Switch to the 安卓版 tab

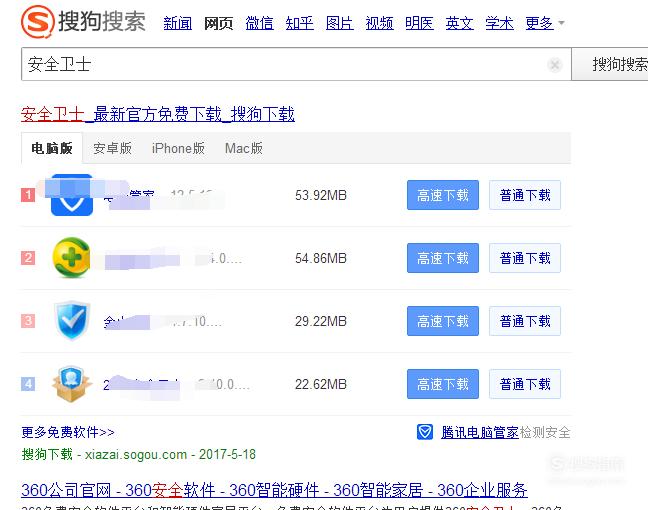click(112, 148)
